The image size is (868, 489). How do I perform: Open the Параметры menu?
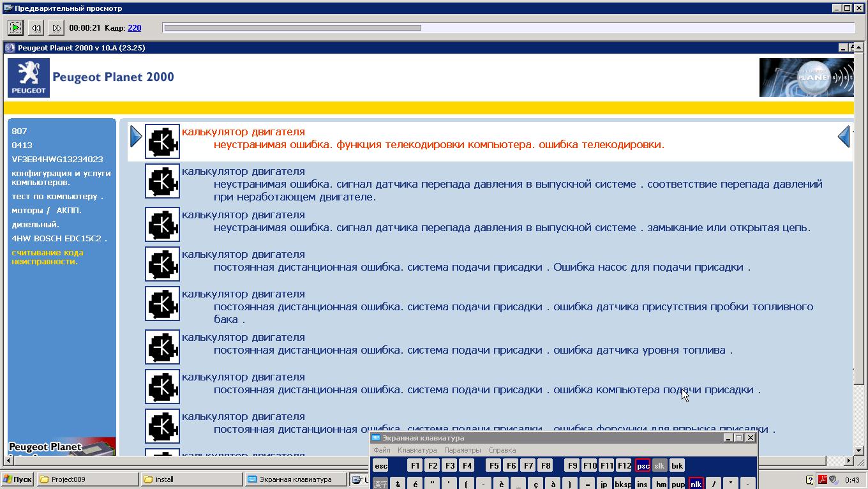pyautogui.click(x=462, y=450)
